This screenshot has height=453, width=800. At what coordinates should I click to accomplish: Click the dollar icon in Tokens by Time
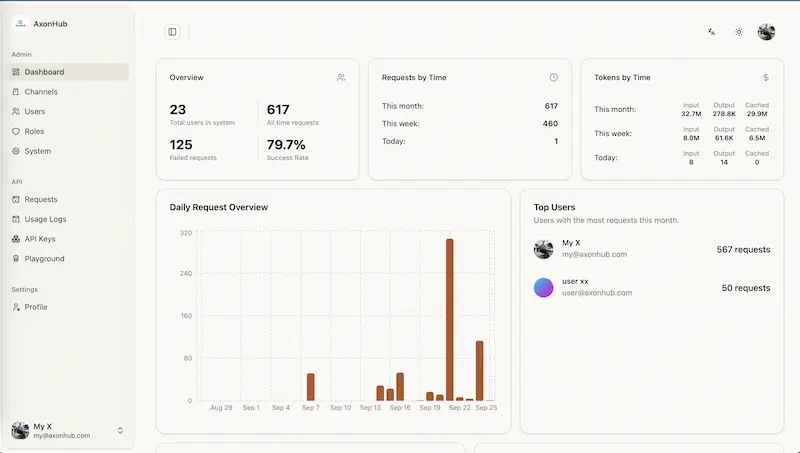(x=766, y=78)
